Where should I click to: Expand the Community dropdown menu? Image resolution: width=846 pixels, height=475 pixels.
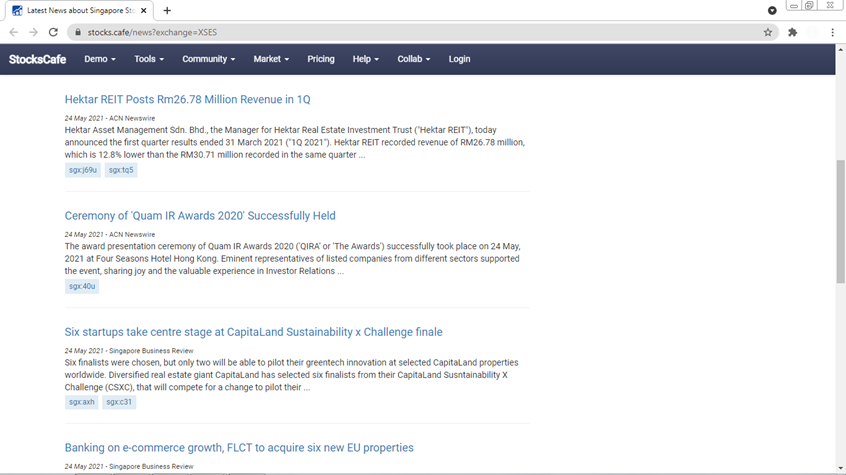pos(208,59)
